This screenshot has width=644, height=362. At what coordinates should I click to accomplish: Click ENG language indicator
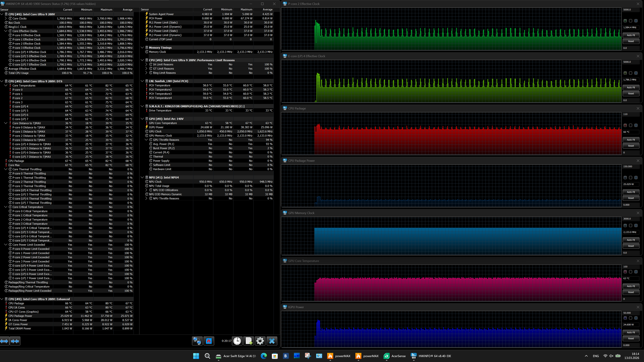[x=596, y=356]
